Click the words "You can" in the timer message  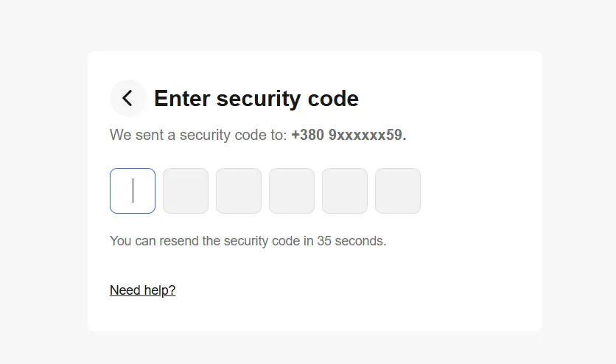tap(130, 241)
